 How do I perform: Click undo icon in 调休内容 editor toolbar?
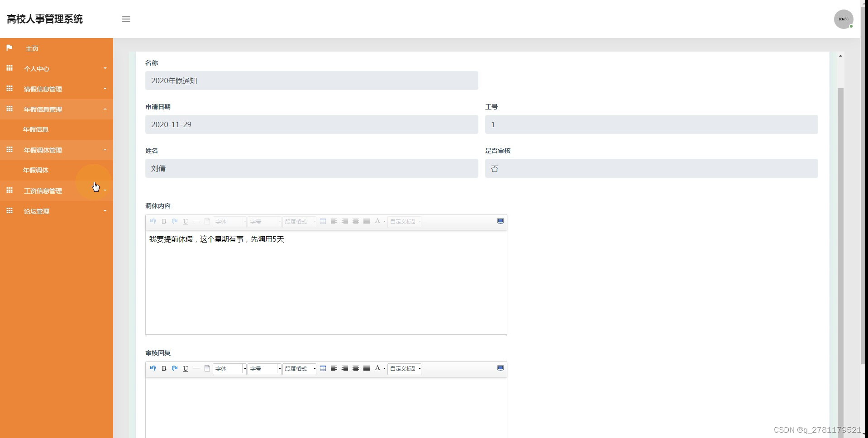(x=153, y=221)
